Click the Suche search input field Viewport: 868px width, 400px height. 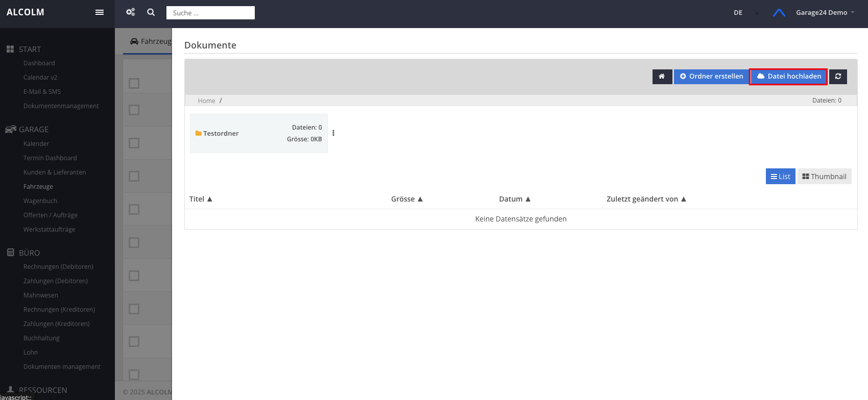[x=210, y=13]
